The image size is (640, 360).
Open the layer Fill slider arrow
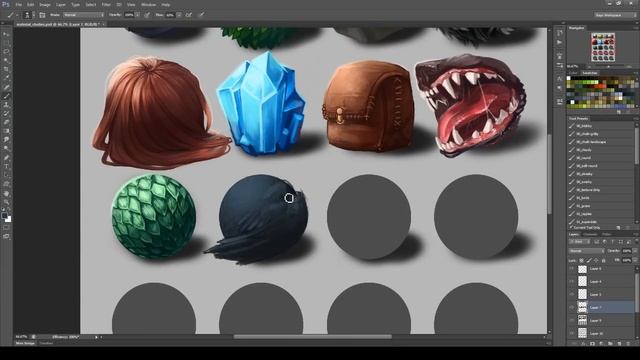point(635,260)
